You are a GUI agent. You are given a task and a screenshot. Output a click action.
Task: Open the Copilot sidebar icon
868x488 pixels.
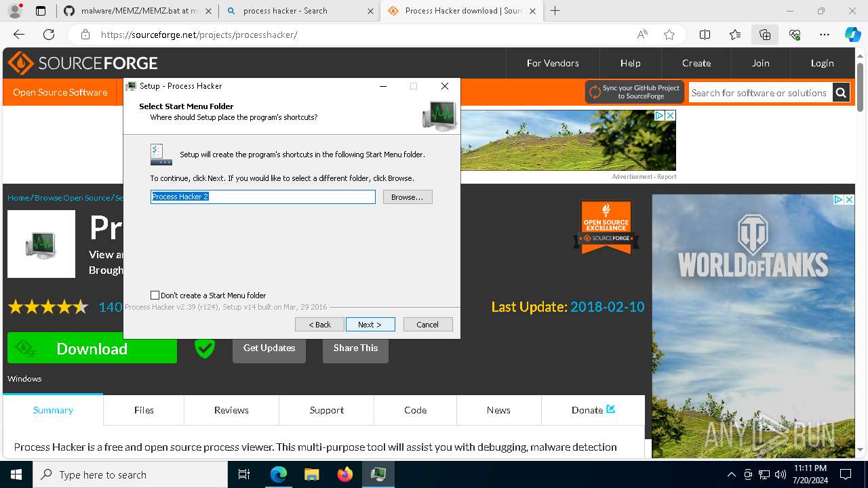coord(852,35)
